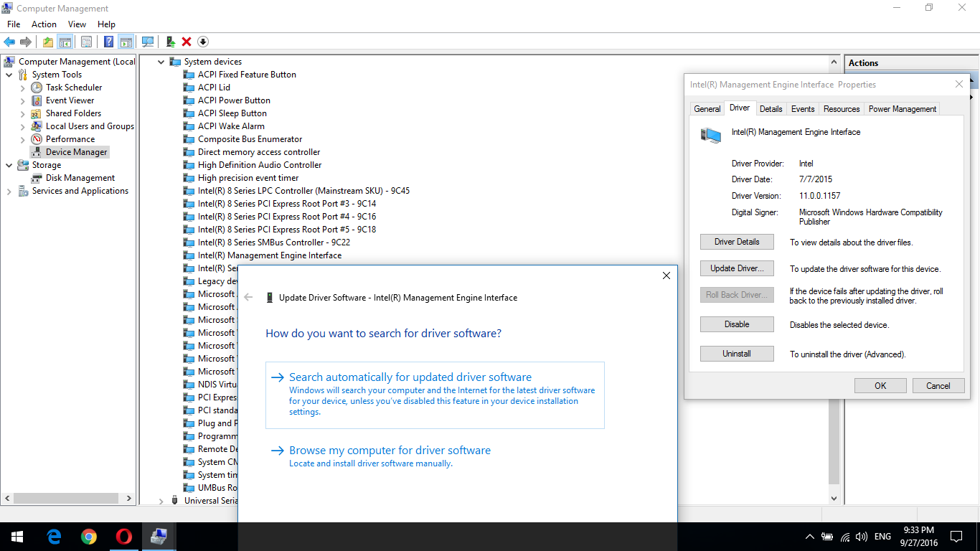Select Browse my computer for driver software

390,451
